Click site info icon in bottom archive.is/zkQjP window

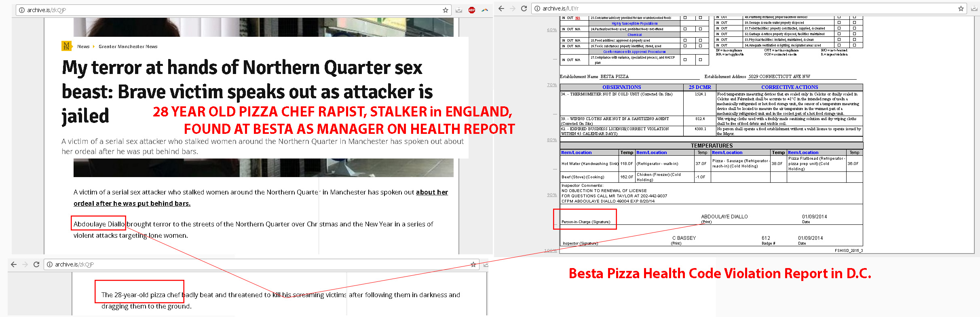point(50,264)
